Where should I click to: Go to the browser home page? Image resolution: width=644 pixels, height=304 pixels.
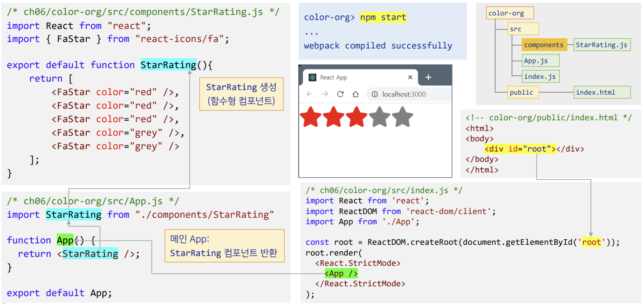coord(356,94)
